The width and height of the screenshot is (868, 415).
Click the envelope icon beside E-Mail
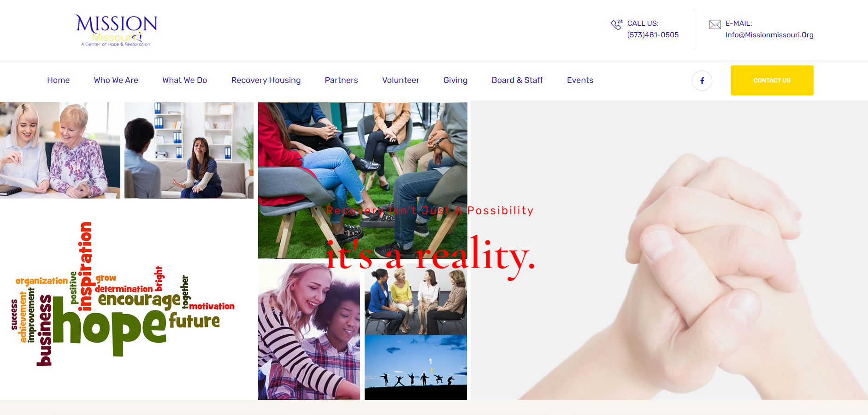(715, 24)
